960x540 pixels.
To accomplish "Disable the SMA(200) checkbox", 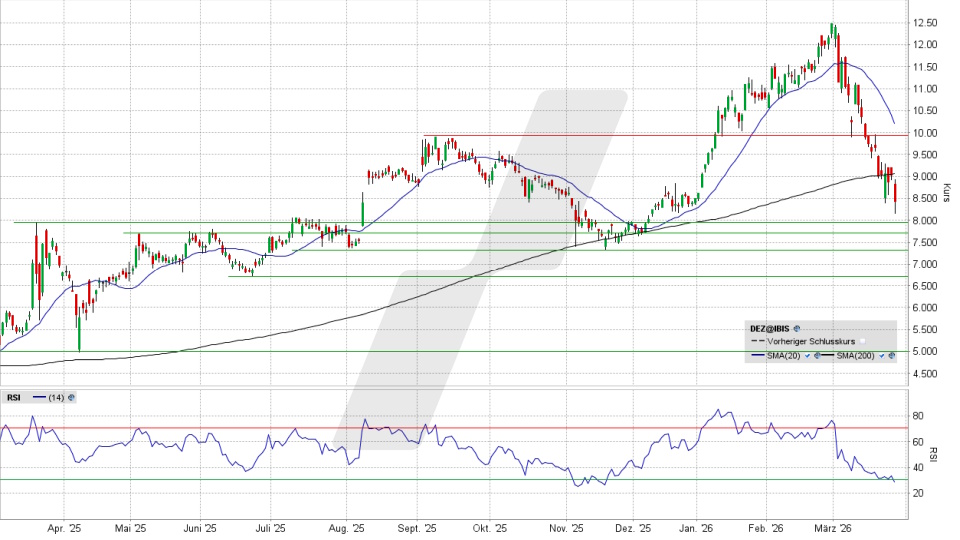I will [880, 356].
